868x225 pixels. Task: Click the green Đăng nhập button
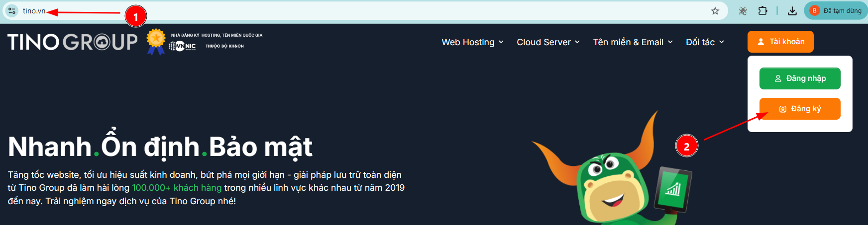point(800,78)
